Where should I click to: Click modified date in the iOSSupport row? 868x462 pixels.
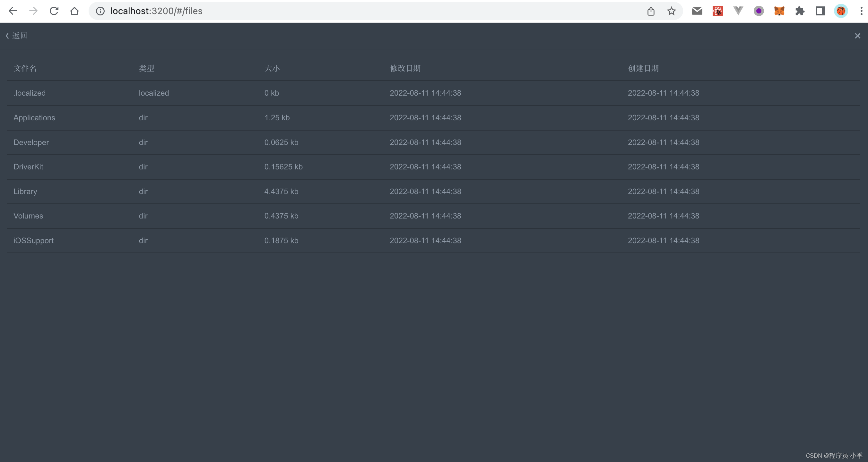tap(426, 241)
